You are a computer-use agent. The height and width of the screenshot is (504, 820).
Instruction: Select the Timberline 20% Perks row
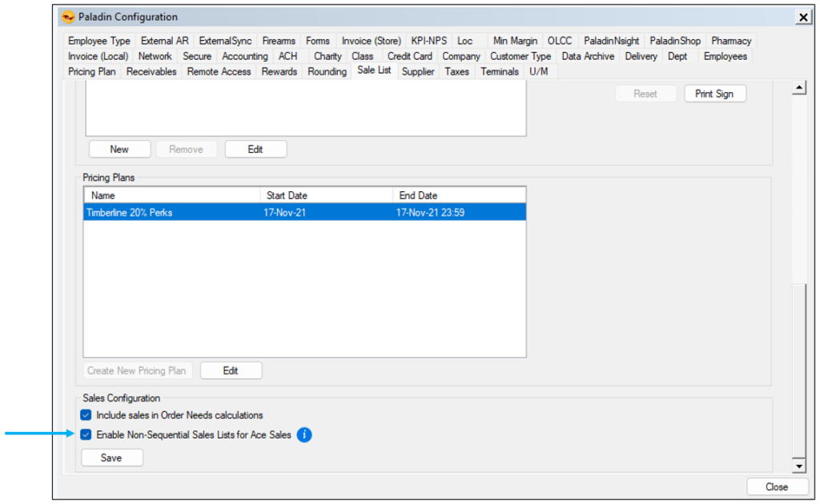click(x=304, y=213)
